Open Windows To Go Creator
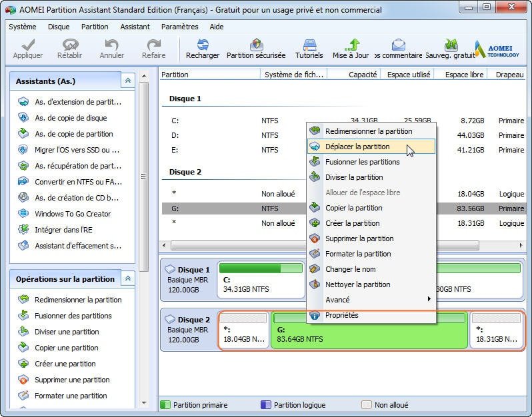This screenshot has width=532, height=417. 65,214
